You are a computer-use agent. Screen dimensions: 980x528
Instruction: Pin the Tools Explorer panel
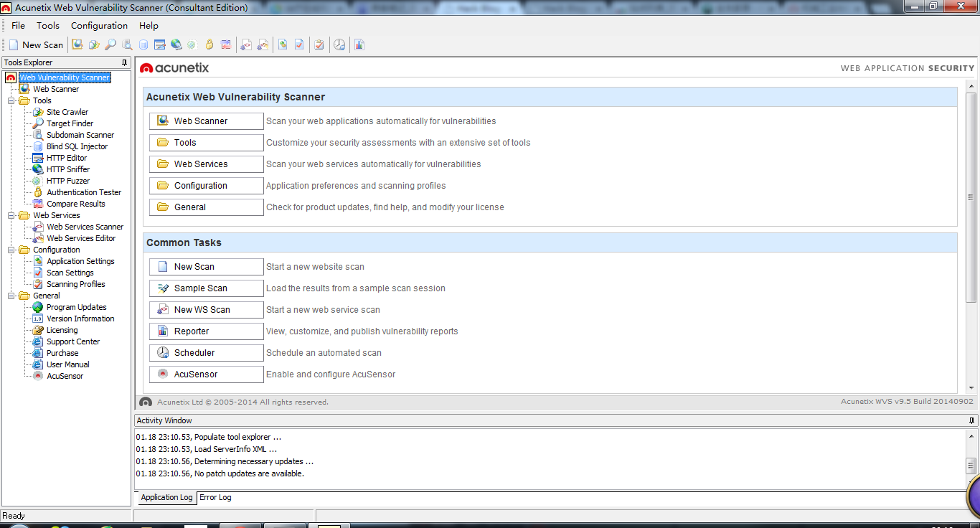pos(125,62)
